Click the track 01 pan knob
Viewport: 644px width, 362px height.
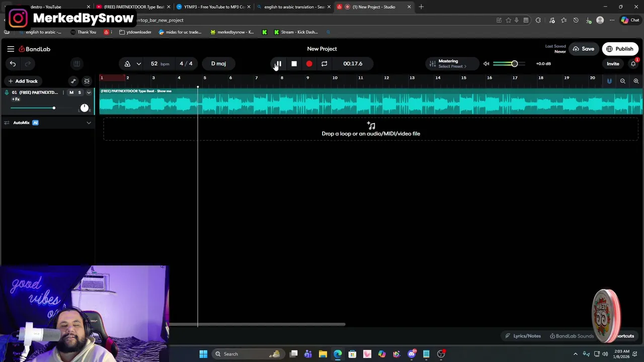(x=84, y=108)
